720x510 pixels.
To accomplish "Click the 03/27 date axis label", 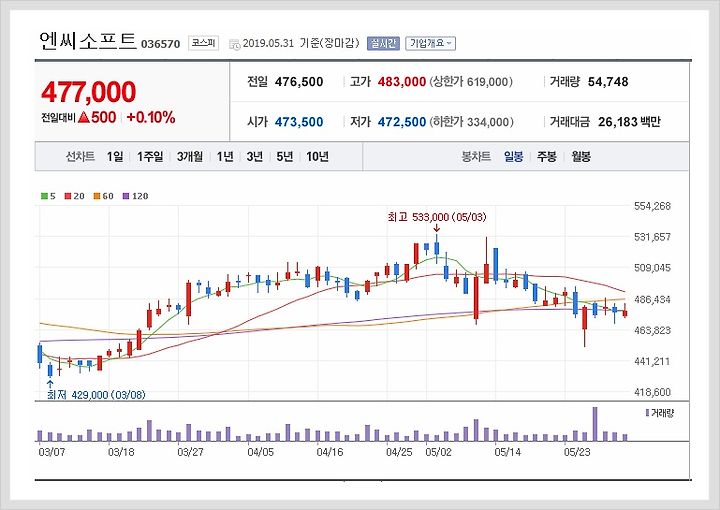I will (190, 452).
